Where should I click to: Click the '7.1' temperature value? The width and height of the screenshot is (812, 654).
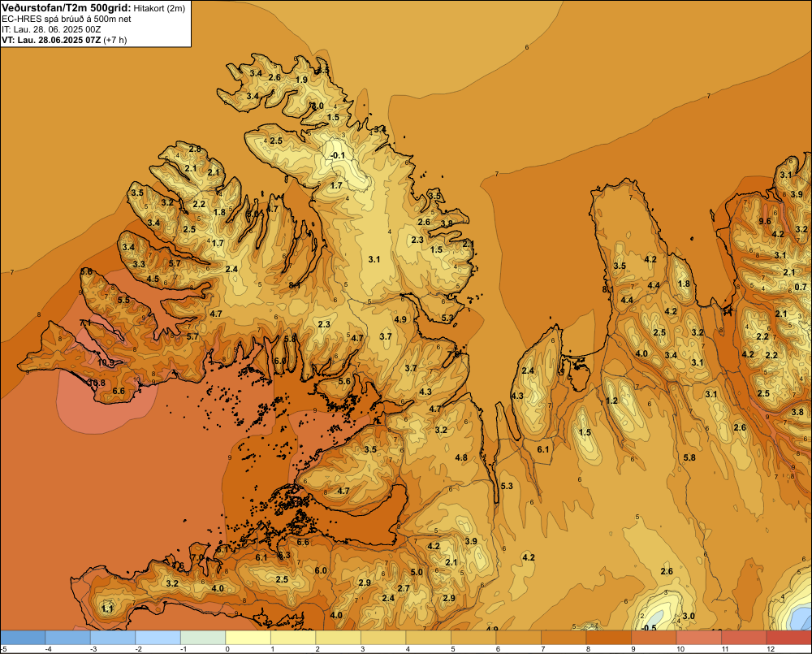[x=85, y=323]
